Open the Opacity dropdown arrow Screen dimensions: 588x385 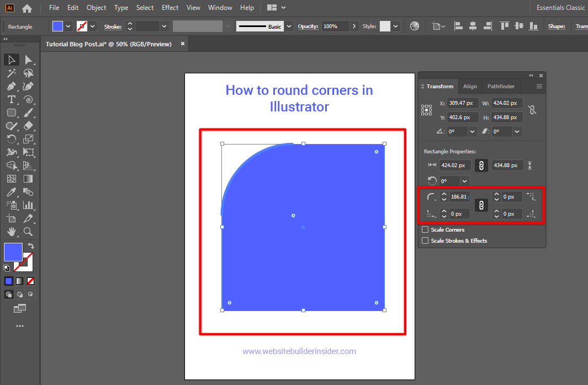[354, 26]
